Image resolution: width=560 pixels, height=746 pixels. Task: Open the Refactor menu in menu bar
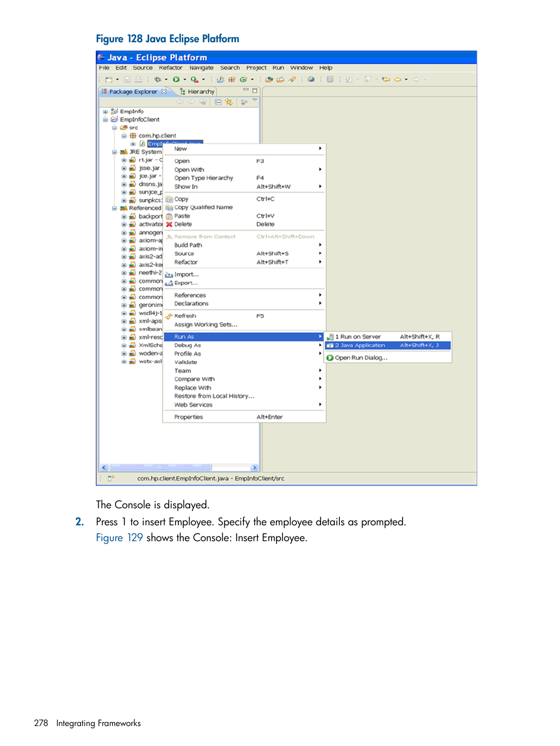tap(170, 68)
